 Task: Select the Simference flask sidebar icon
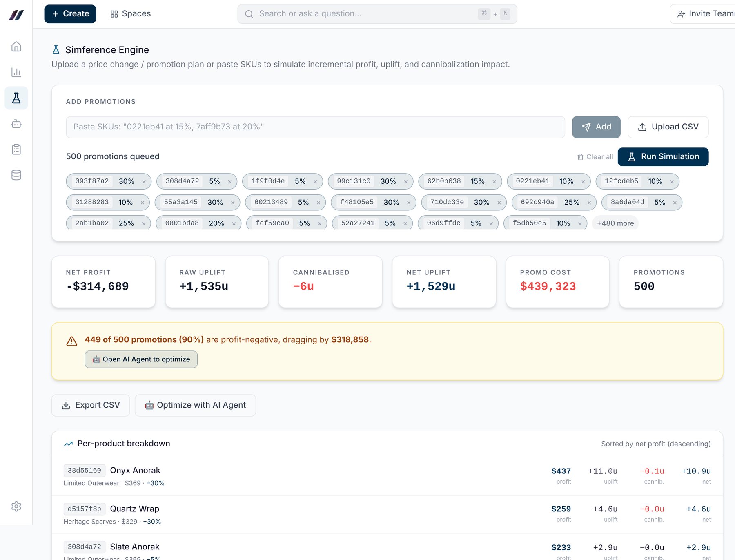(16, 98)
